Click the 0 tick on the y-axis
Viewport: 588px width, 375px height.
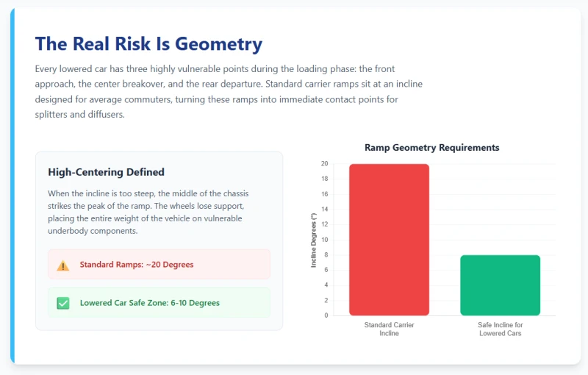point(326,315)
